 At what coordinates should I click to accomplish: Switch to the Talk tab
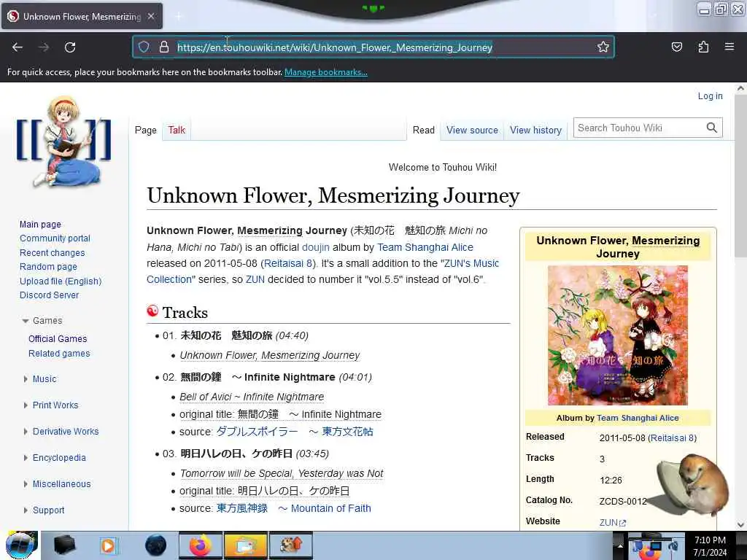[x=177, y=130]
